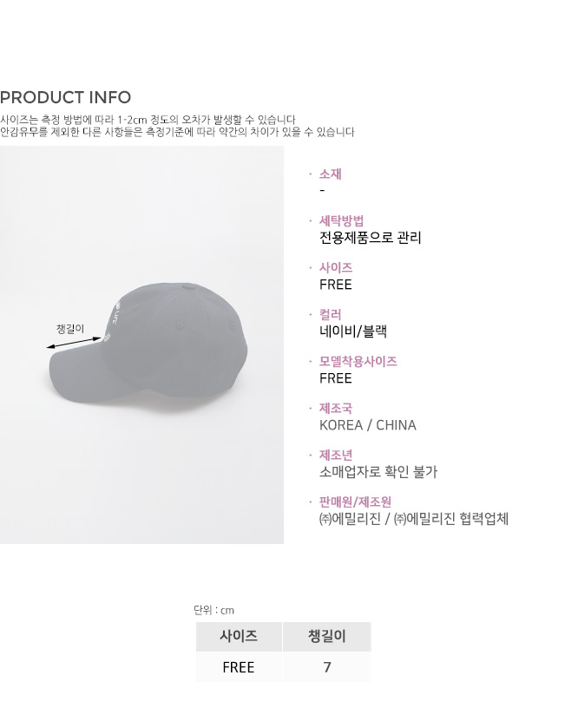Click the 모델착용사이즈 label
Screen dimensions: 565x728
pos(358,361)
